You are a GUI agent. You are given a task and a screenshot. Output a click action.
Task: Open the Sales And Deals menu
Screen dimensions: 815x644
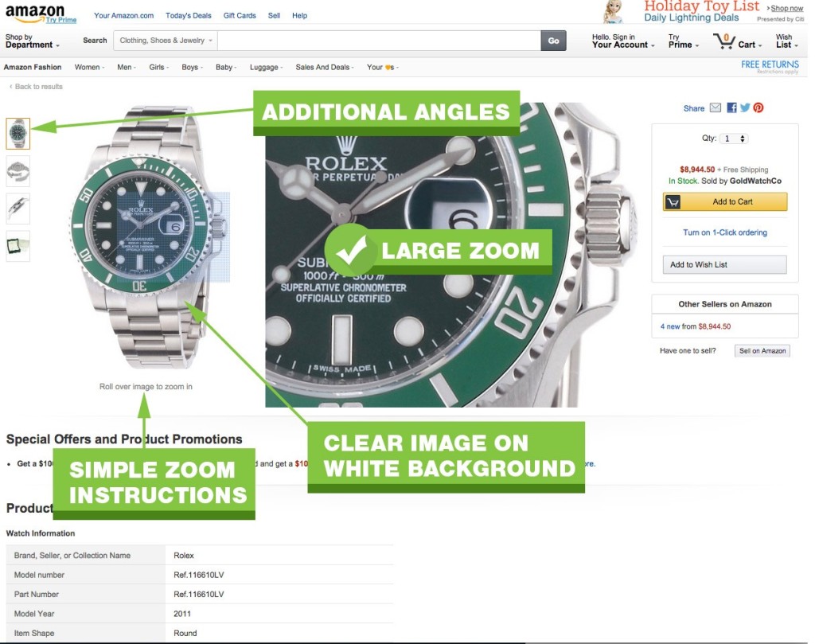[x=325, y=67]
